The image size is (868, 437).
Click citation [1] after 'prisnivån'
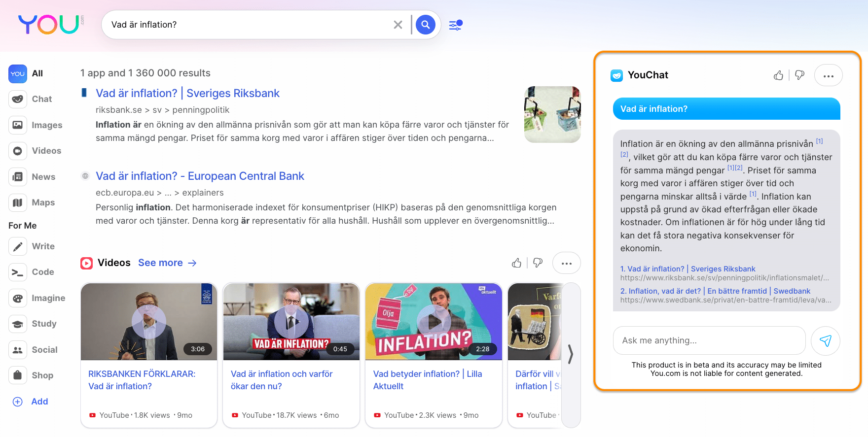[820, 141]
